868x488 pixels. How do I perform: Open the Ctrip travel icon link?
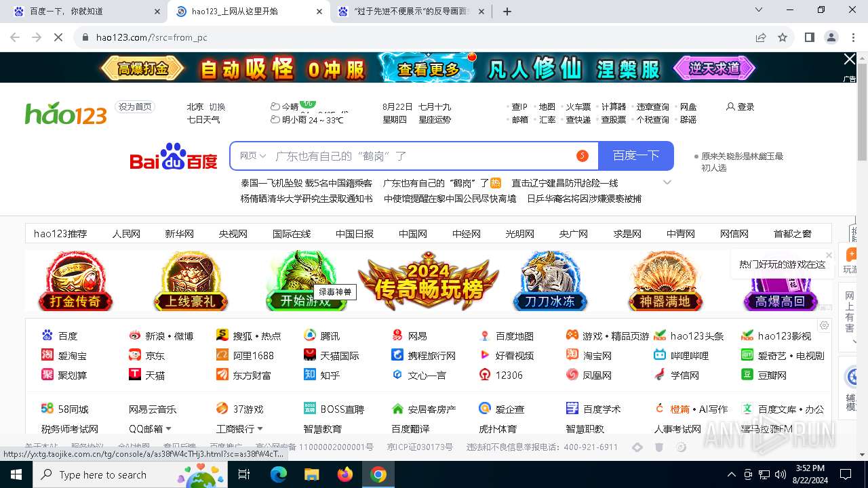tap(397, 355)
